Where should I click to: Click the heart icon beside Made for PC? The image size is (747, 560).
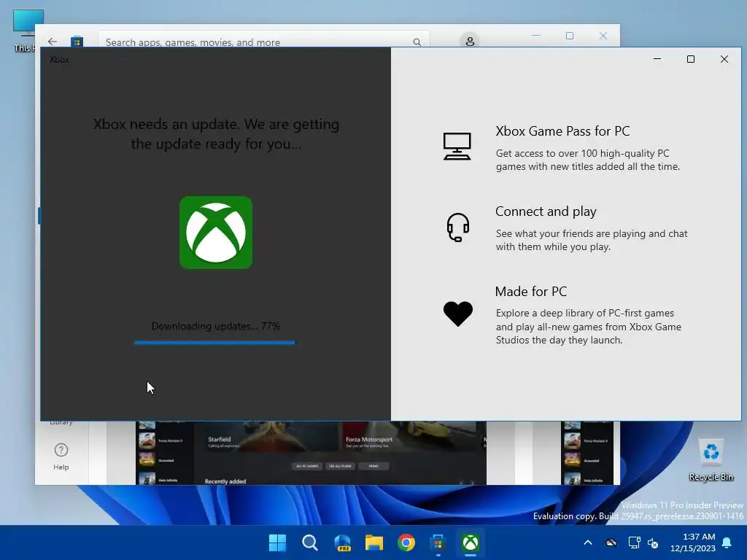click(x=458, y=314)
